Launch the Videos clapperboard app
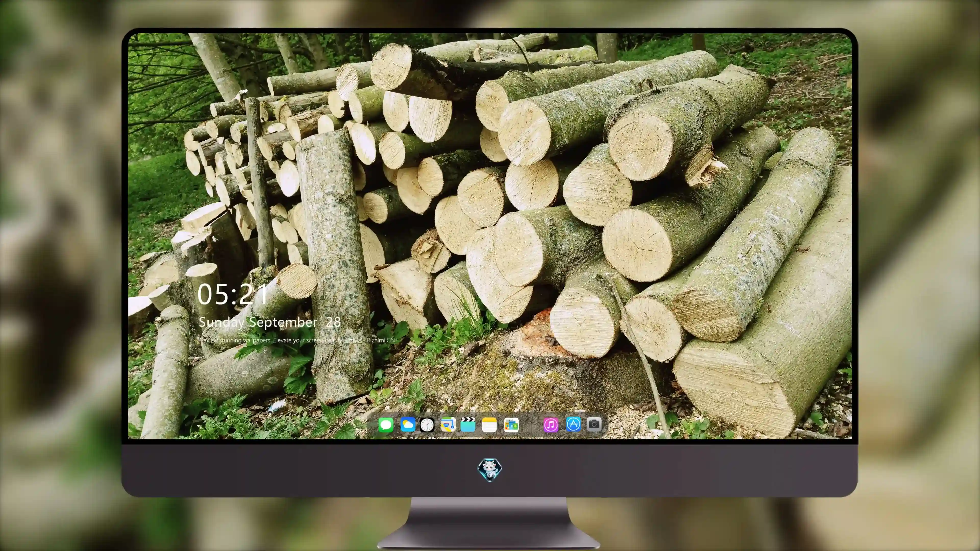 468,424
